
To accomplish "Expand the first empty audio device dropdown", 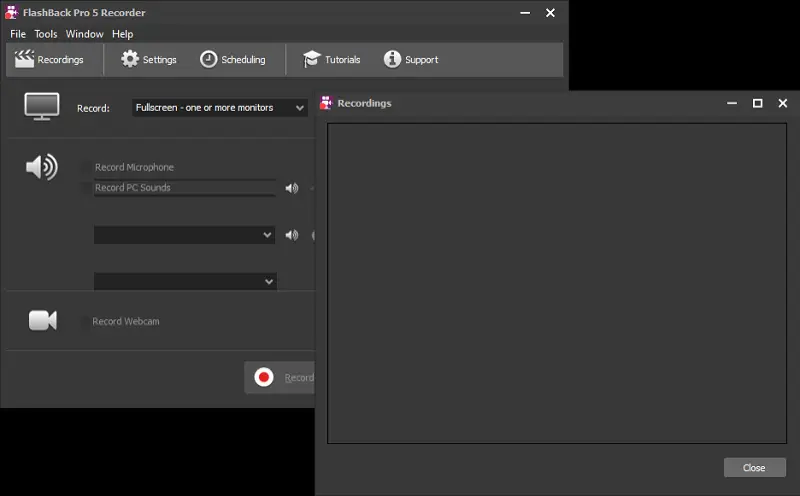I will pyautogui.click(x=184, y=235).
